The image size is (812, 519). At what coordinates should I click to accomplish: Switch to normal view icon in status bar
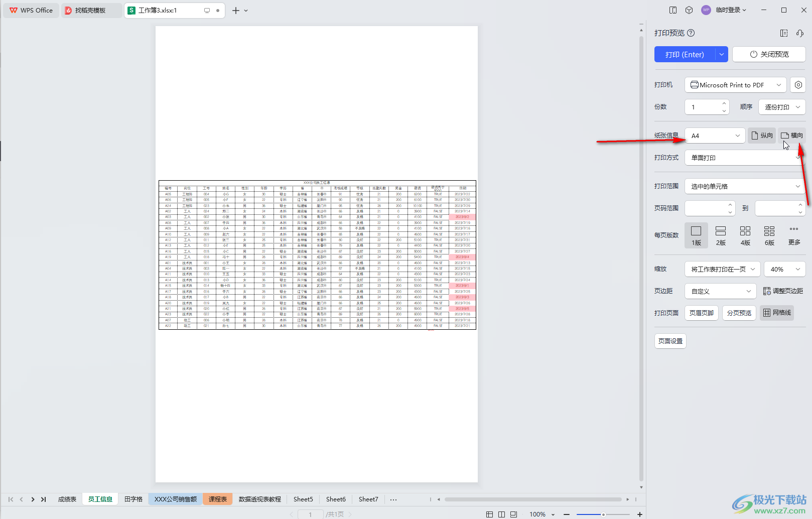pyautogui.click(x=489, y=514)
